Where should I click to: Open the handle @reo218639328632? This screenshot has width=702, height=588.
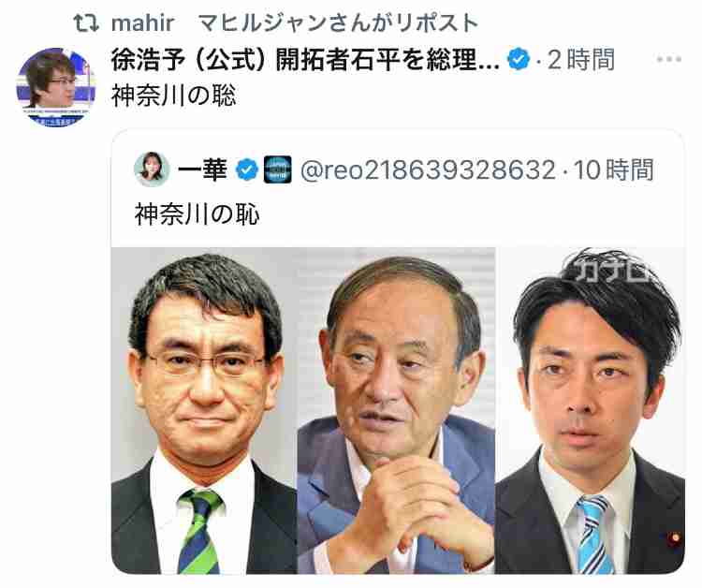point(428,169)
